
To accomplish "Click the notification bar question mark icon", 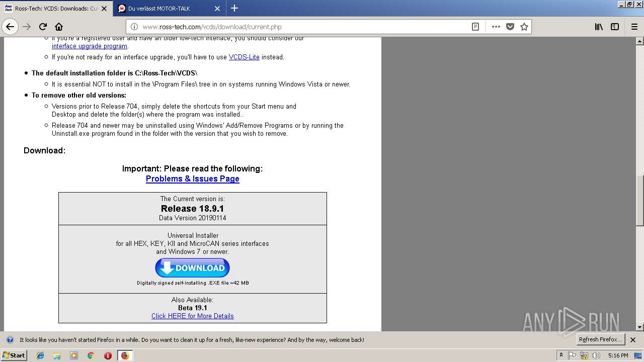I will (x=10, y=340).
